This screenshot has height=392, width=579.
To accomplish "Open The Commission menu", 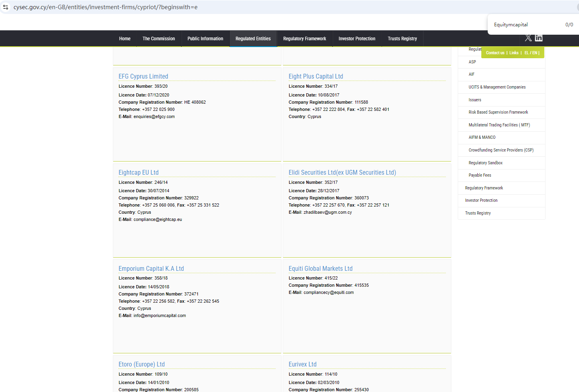I will tap(159, 39).
